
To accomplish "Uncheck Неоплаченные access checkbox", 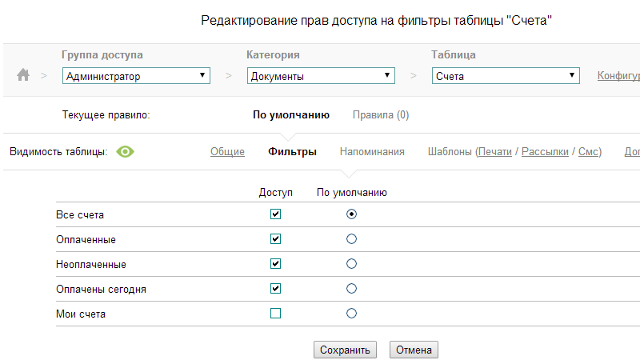I will click(x=276, y=264).
